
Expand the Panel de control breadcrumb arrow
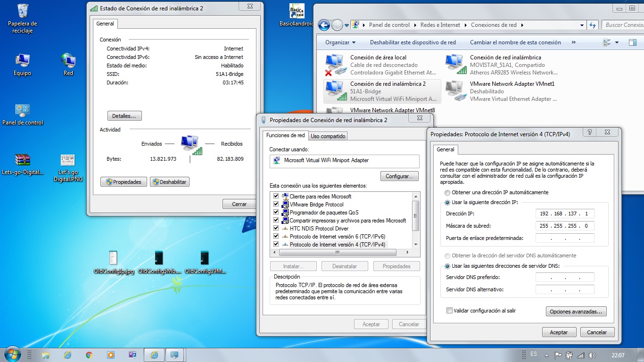click(415, 25)
